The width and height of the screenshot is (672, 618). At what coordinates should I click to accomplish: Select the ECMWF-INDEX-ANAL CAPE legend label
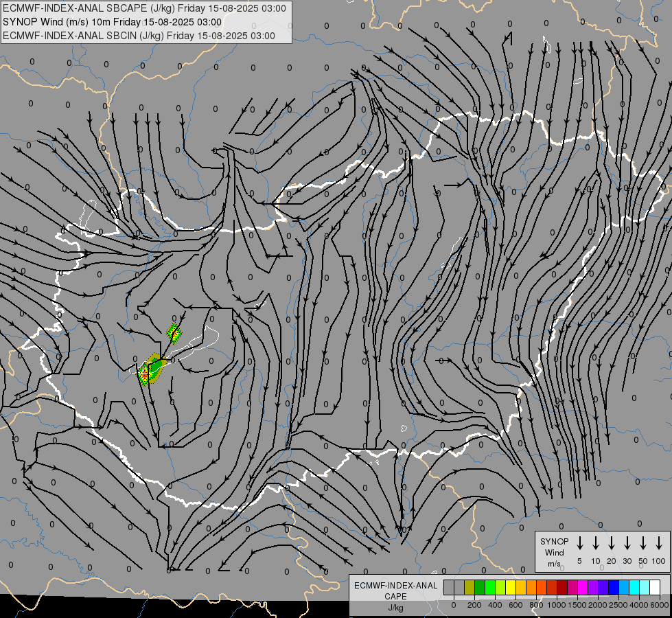pyautogui.click(x=395, y=596)
